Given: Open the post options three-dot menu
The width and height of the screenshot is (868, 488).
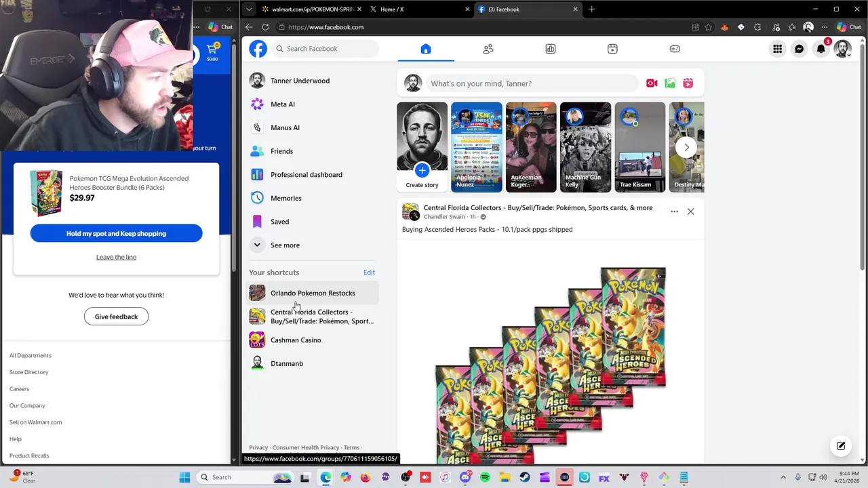Looking at the screenshot, I should pos(674,211).
